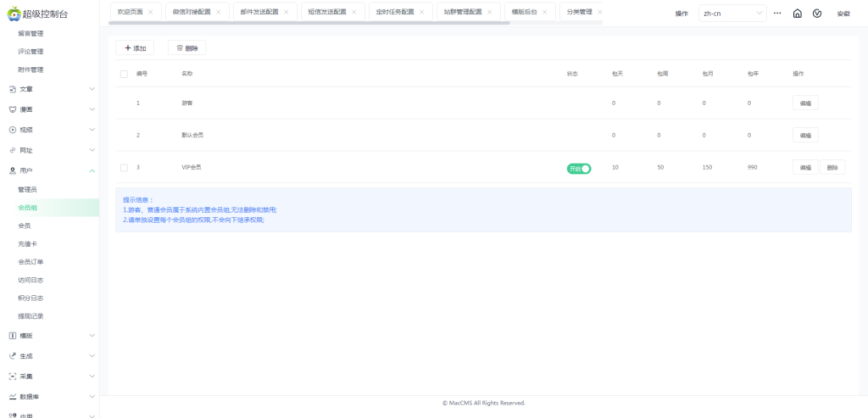Viewport: 868px width, 418px height.
Task: Close the 邮件发送配置 tab with its X
Action: [x=287, y=12]
